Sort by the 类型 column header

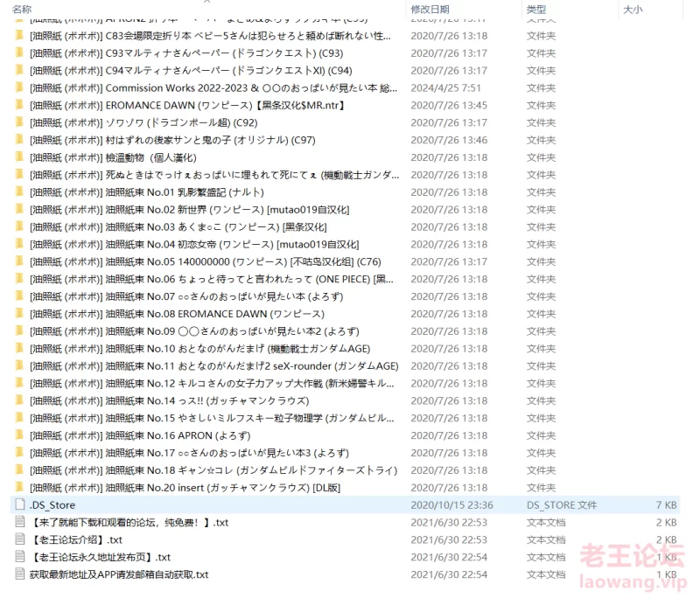pyautogui.click(x=536, y=9)
